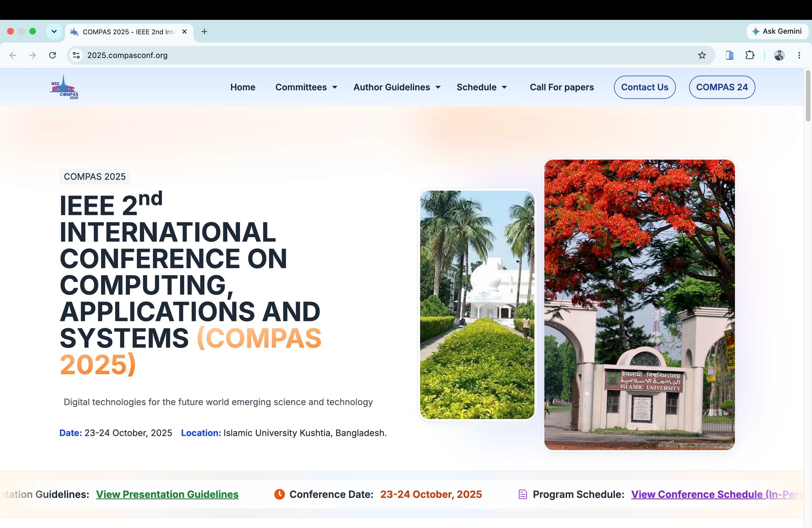Reload the page with the refresh icon

(x=52, y=55)
